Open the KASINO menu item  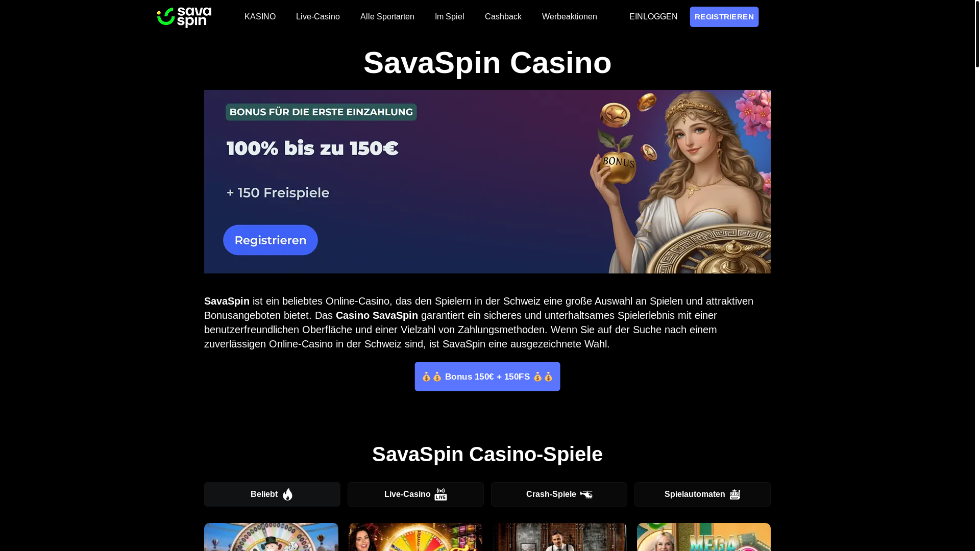point(260,17)
